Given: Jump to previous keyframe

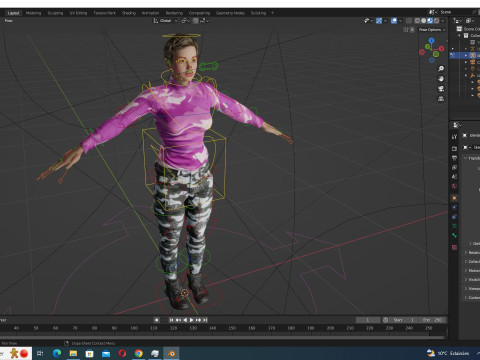Looking at the screenshot, I should tap(178, 320).
